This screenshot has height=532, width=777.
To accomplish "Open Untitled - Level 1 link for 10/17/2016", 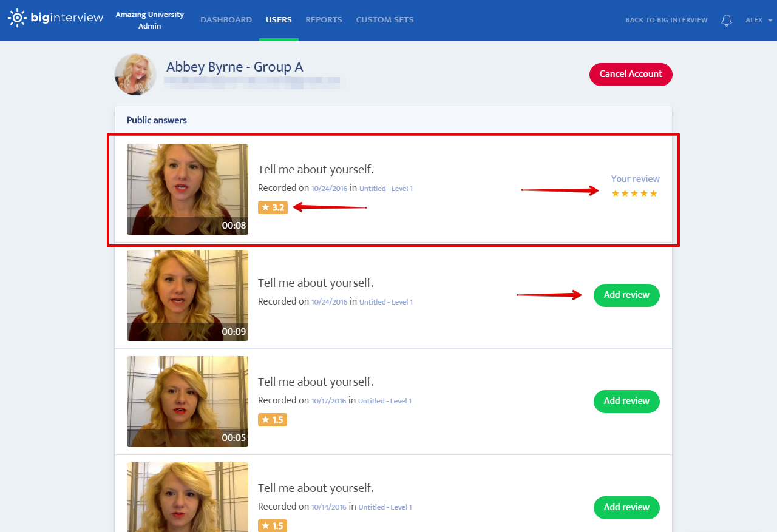I will 385,401.
